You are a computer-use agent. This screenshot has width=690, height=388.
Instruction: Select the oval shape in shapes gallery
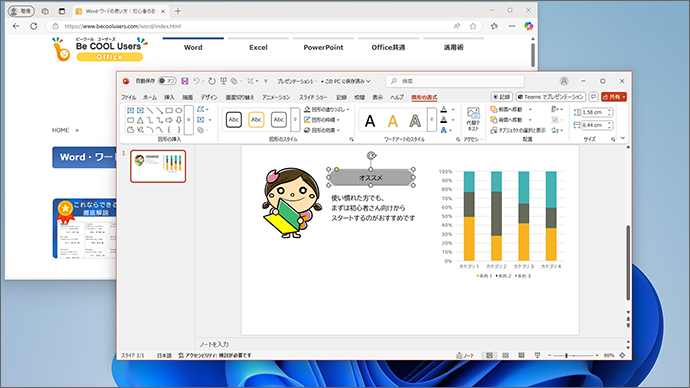pos(179,110)
